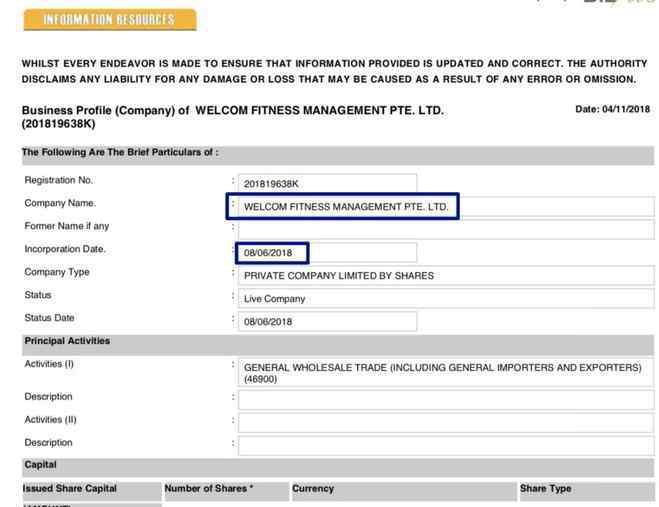659x507 pixels.
Task: Click the Company Type field value
Action: tap(446, 276)
